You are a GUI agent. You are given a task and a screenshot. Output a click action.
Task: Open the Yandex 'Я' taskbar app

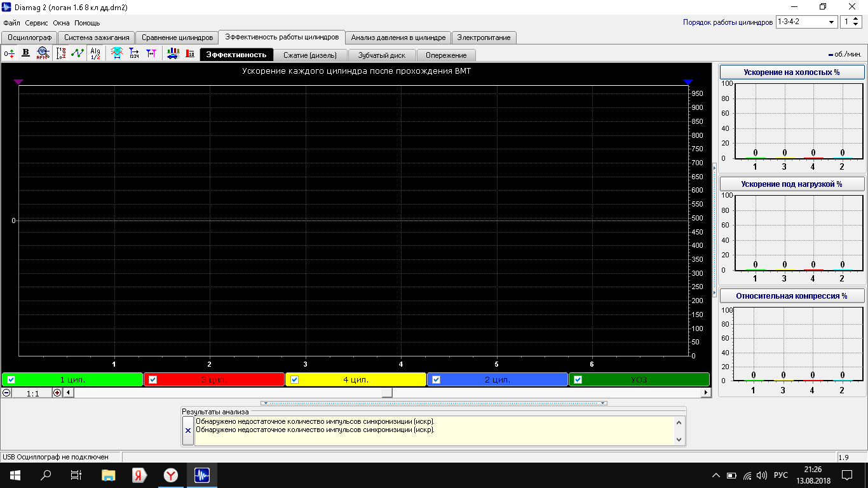click(140, 475)
